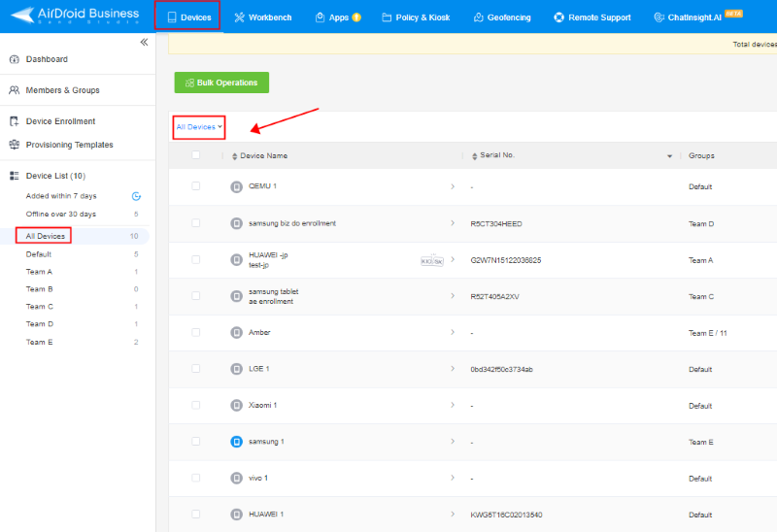The height and width of the screenshot is (532, 777).
Task: Open the Serial No. column filter dropdown arrow
Action: point(669,156)
